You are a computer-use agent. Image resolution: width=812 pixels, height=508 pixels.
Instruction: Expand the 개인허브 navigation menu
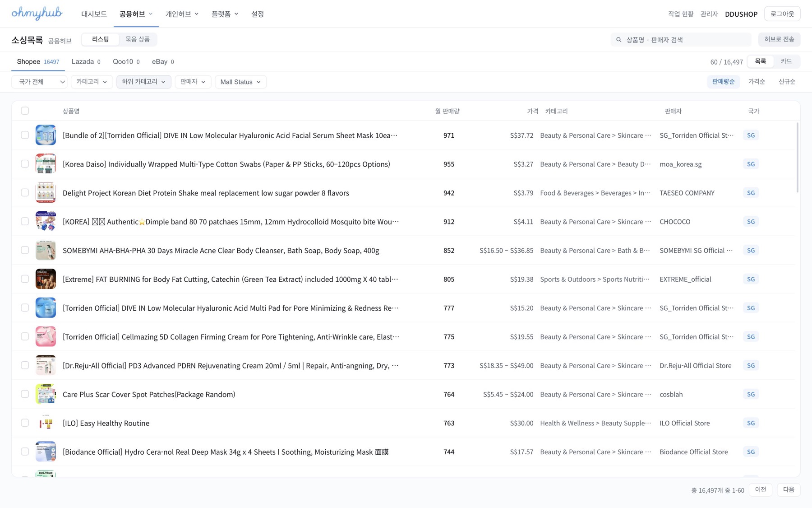pyautogui.click(x=182, y=14)
